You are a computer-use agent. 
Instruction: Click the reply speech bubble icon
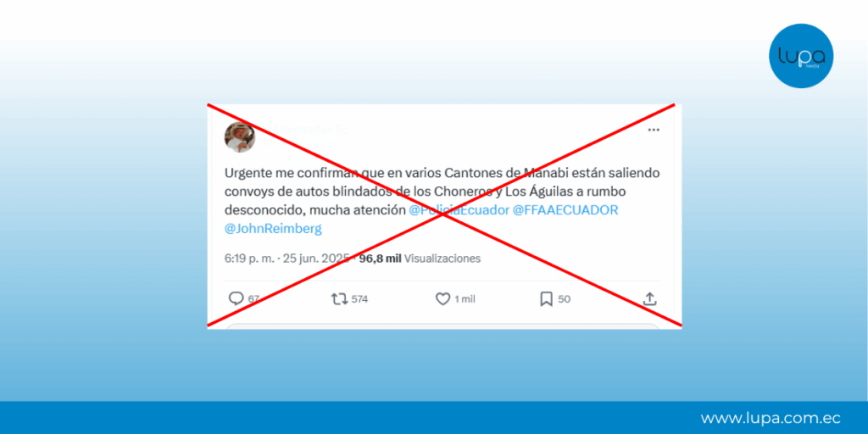(236, 299)
